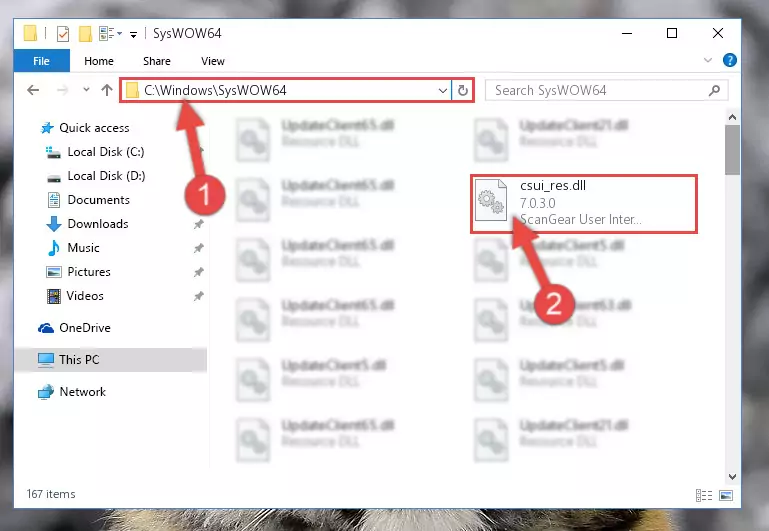
Task: Click the scrollbar up arrow
Action: pyautogui.click(x=732, y=117)
